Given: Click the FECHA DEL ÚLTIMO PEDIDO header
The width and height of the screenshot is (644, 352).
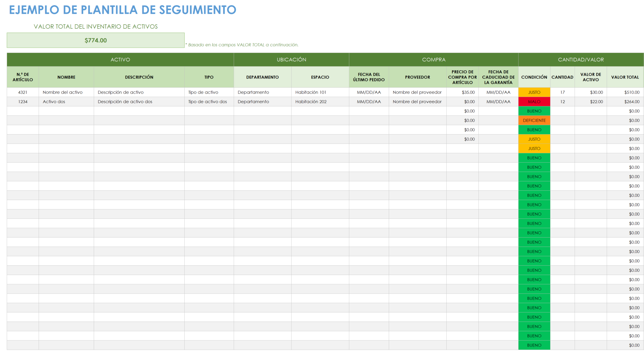Looking at the screenshot, I should click(369, 77).
